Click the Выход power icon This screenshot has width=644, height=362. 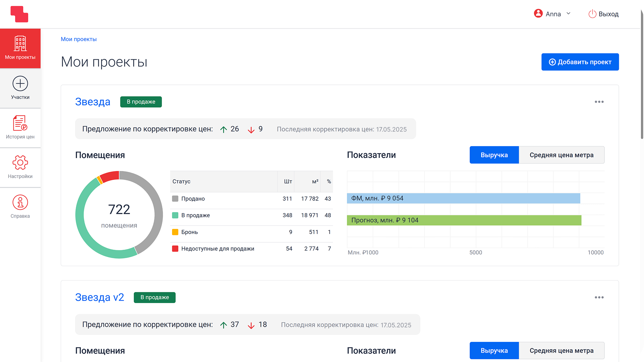point(592,14)
